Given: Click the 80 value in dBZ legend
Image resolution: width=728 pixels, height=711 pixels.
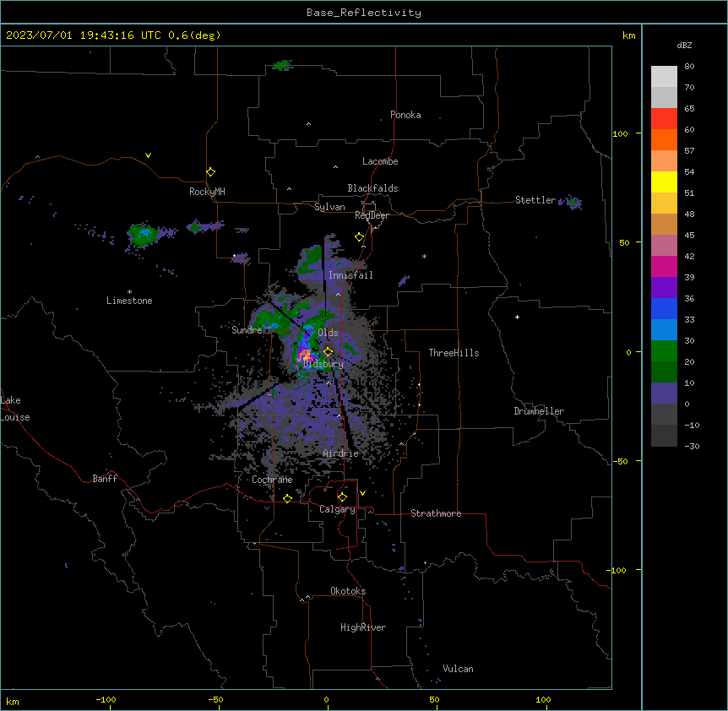Looking at the screenshot, I should click(689, 67).
